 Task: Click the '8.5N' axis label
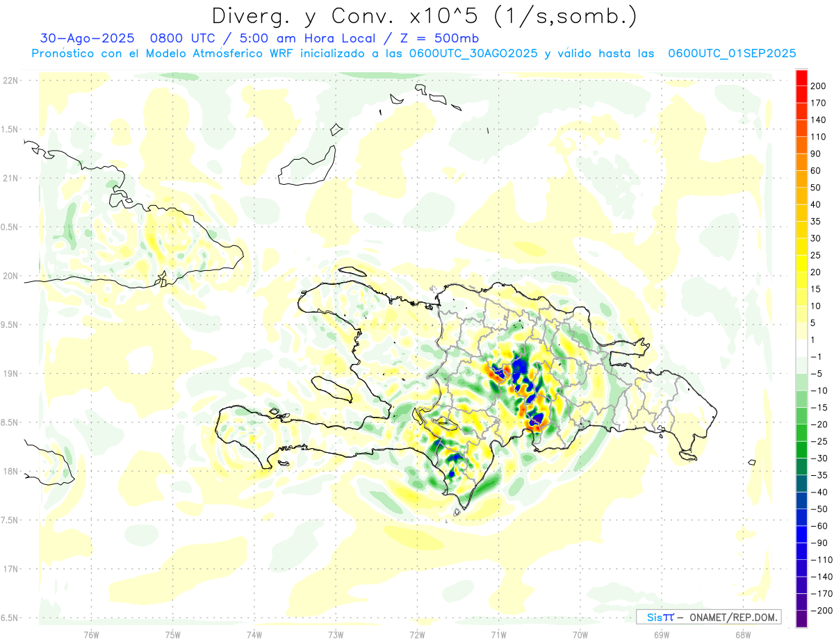coord(10,422)
